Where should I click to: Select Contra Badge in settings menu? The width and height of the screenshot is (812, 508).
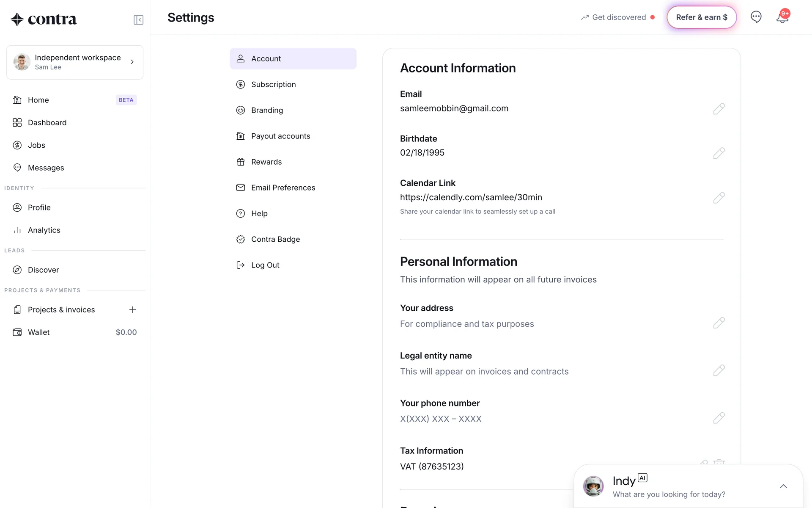[x=275, y=239]
